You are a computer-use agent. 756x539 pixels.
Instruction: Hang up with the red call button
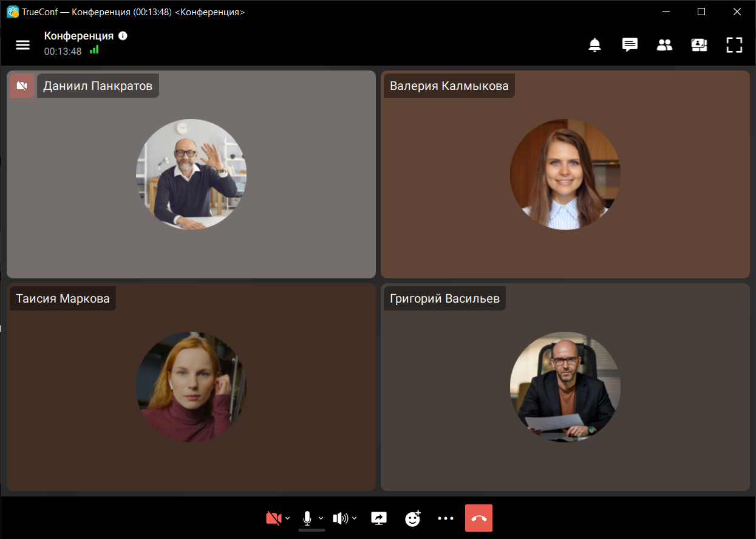478,518
